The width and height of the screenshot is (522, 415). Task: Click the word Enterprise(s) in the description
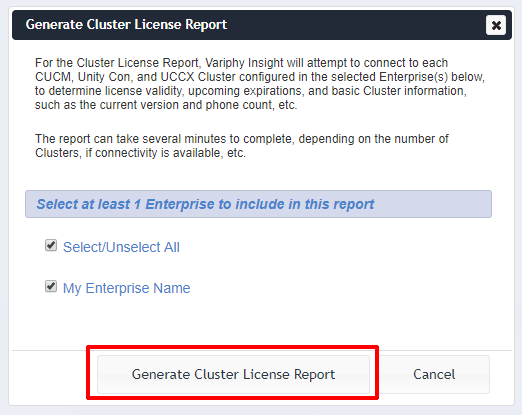(413, 77)
